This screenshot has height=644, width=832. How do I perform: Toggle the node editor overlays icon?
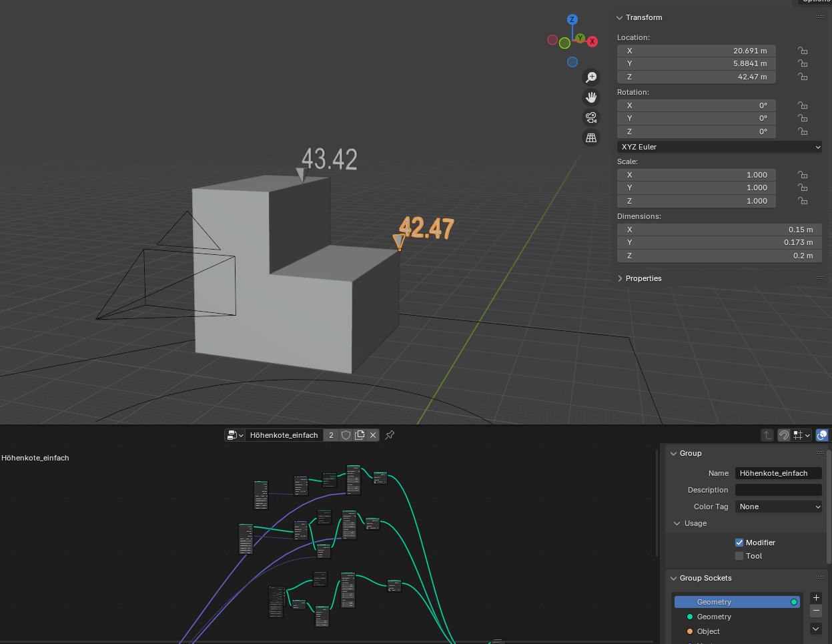(822, 435)
